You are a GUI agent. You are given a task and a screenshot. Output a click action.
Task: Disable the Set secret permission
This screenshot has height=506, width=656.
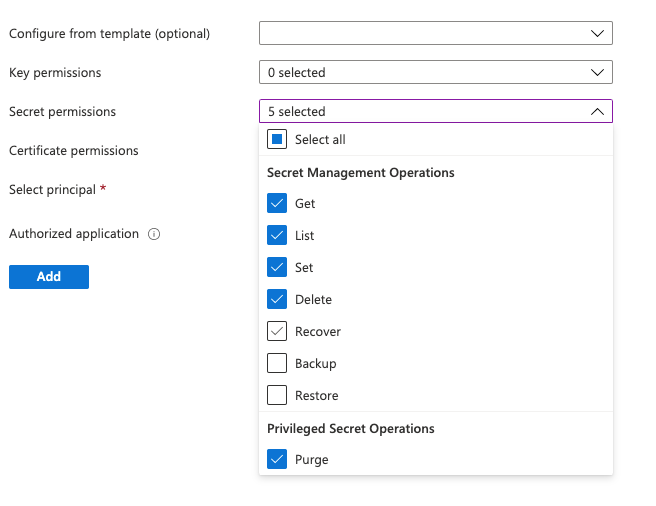[x=277, y=268]
